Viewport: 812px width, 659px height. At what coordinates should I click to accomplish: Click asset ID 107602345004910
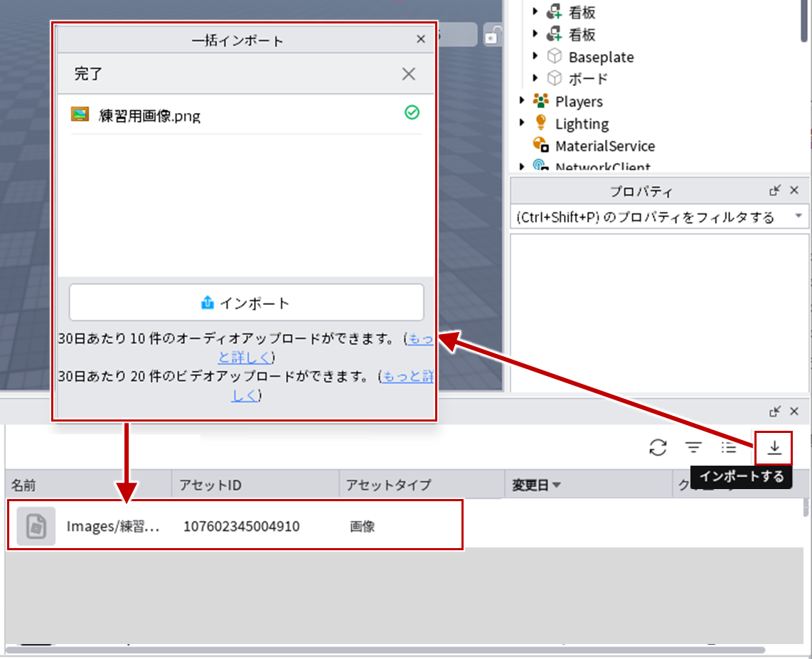point(241,526)
